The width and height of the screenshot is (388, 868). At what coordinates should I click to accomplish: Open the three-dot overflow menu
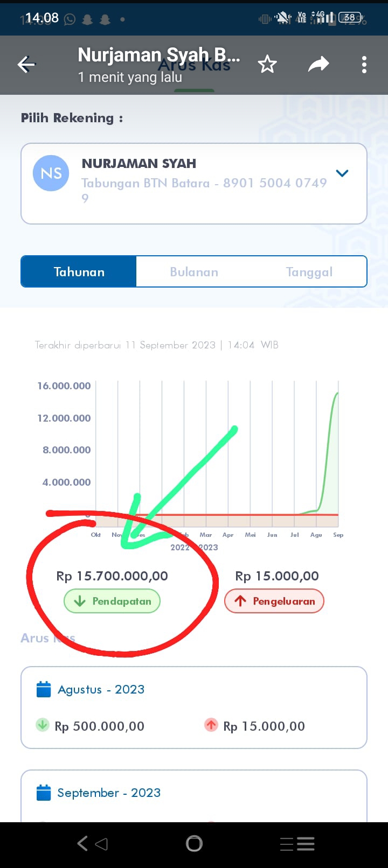pyautogui.click(x=364, y=65)
